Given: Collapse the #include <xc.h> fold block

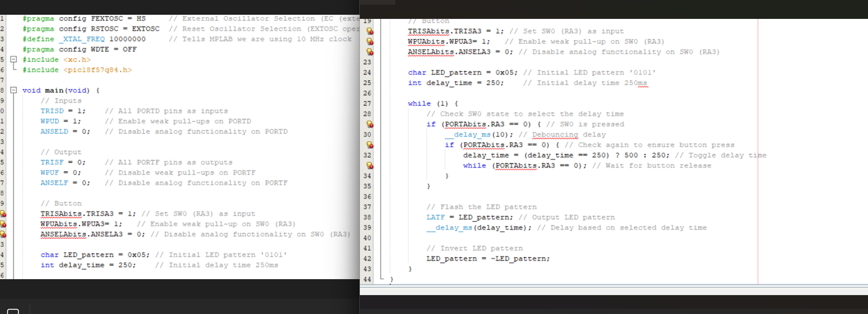Looking at the screenshot, I should (x=13, y=60).
